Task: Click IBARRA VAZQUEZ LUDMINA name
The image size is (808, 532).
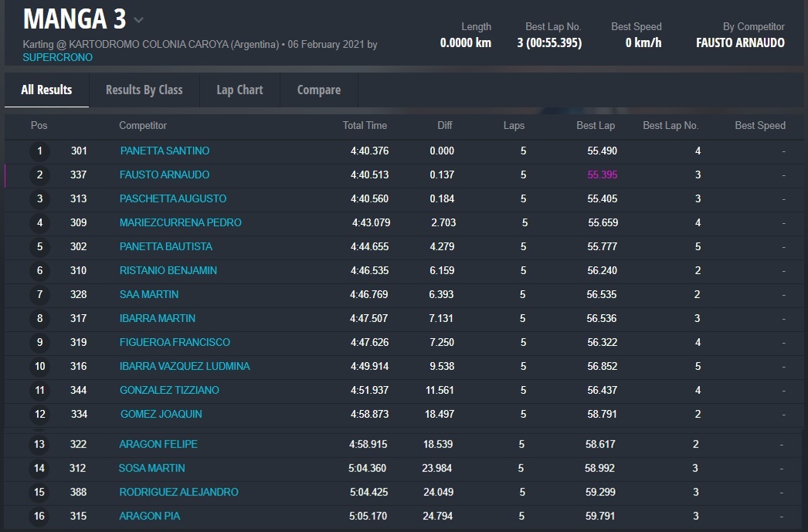Action: click(185, 366)
